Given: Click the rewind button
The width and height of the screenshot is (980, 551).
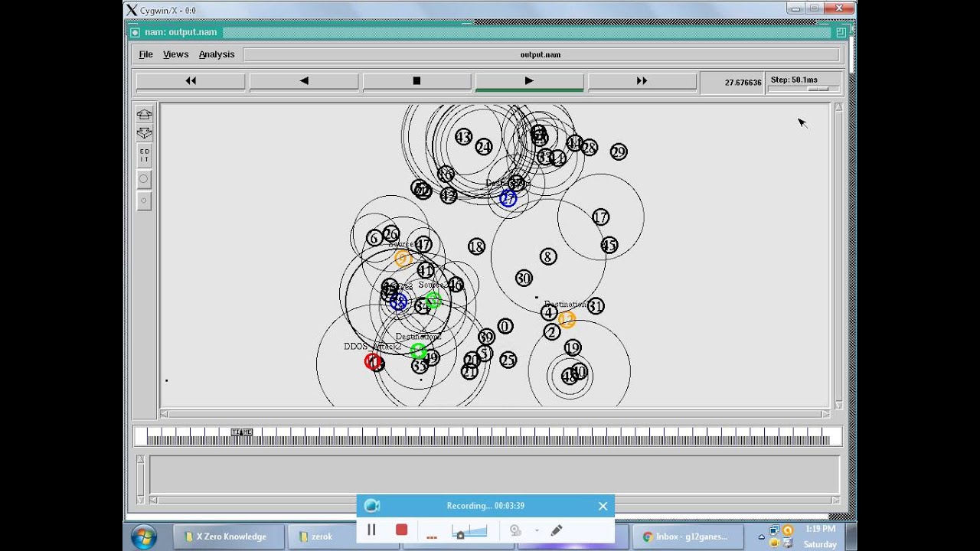Looking at the screenshot, I should pos(191,81).
